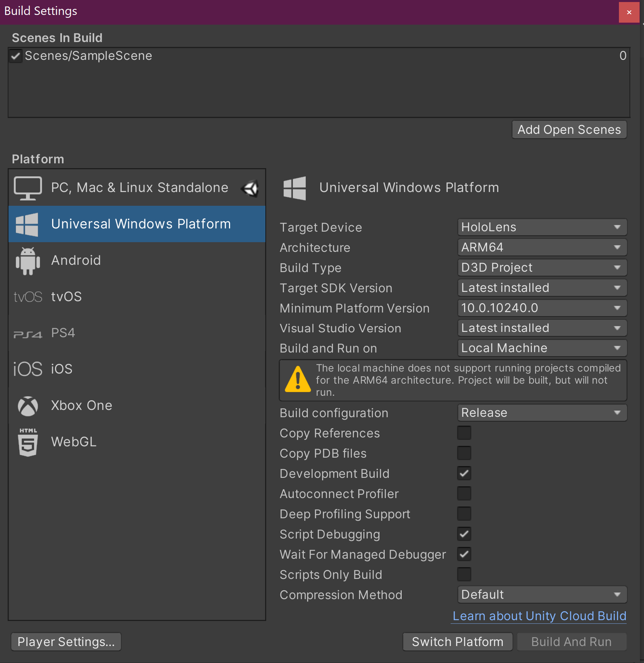
Task: Open the Target SDK Version dropdown
Action: click(x=542, y=288)
